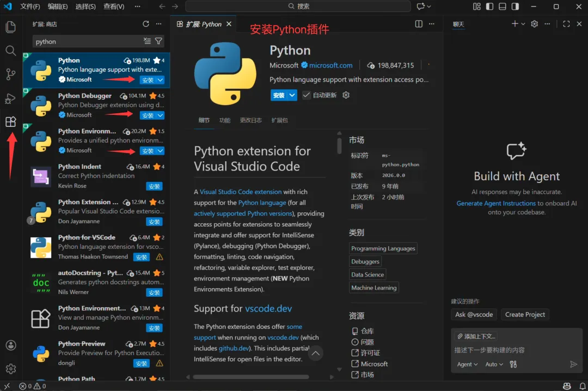Open install dropdown for Python Debugger

[x=160, y=115]
